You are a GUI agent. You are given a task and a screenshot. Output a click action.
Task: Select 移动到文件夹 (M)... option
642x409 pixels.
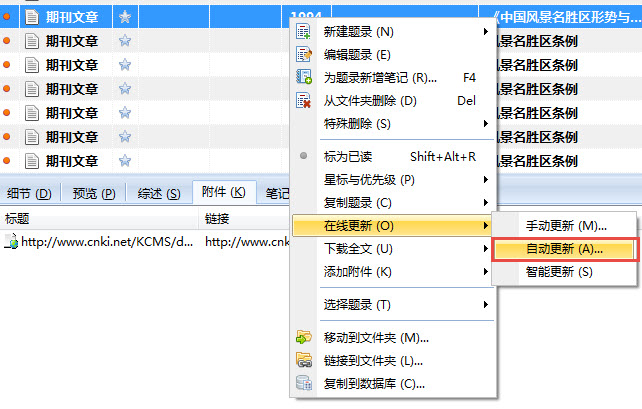[393, 337]
